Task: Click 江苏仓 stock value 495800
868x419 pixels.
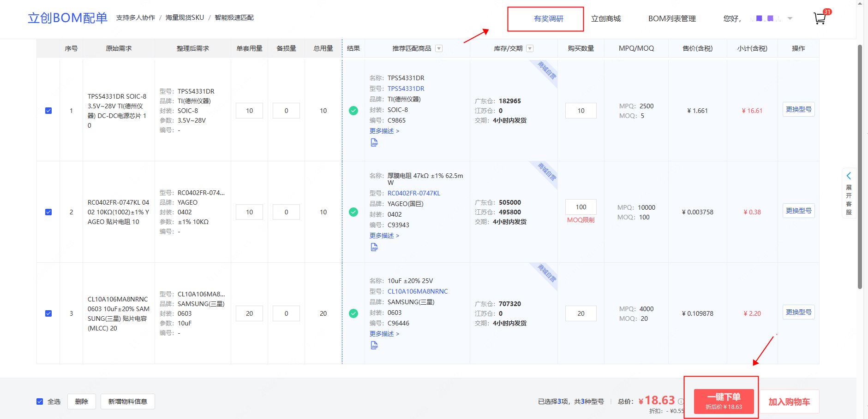Action: [x=510, y=212]
